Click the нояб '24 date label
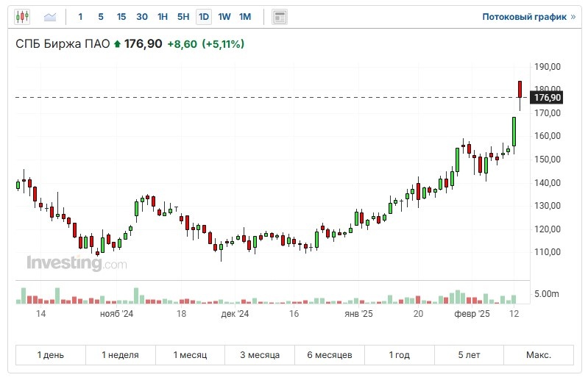Screen dimensions: 588x383 (116, 314)
